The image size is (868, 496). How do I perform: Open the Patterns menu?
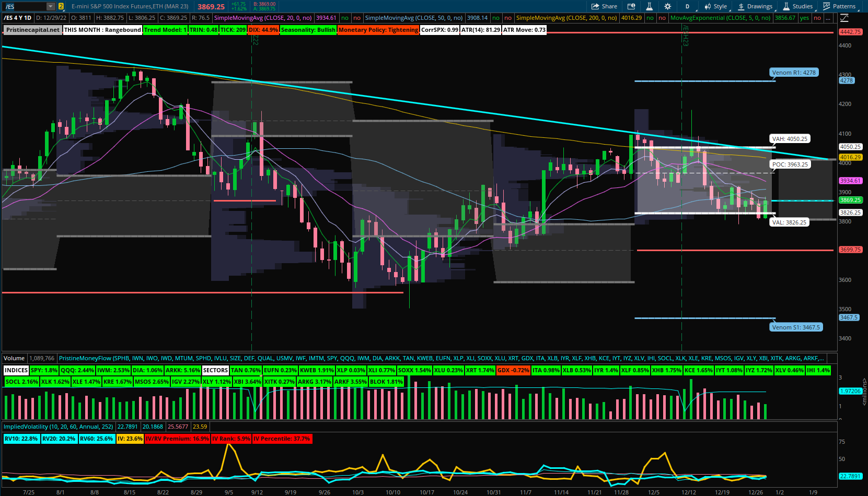(839, 6)
